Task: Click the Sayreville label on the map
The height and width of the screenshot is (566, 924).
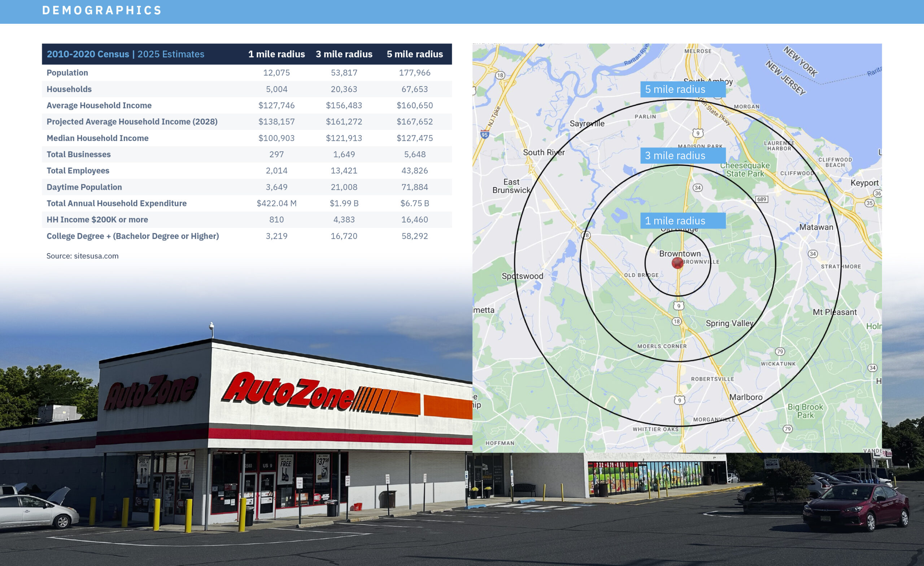Action: point(587,123)
